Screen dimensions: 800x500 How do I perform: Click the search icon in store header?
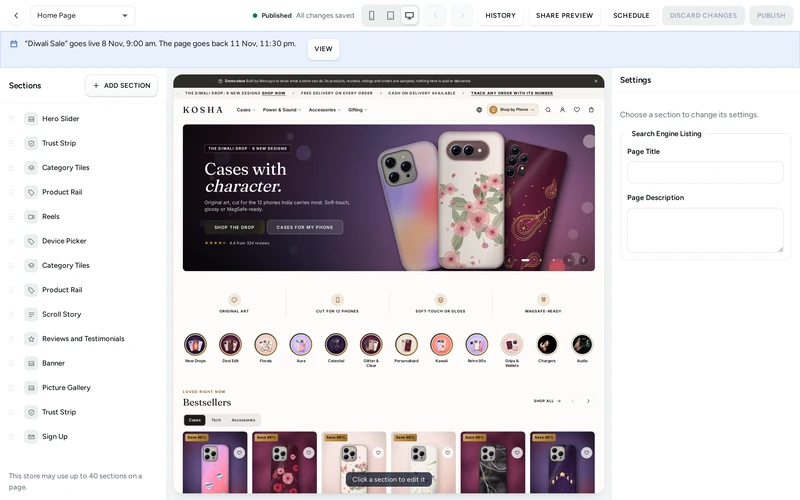click(x=548, y=110)
